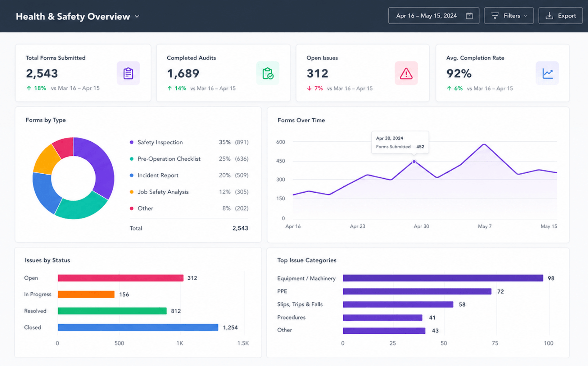Click the Pre-Operation Checklist legend label

coord(169,159)
